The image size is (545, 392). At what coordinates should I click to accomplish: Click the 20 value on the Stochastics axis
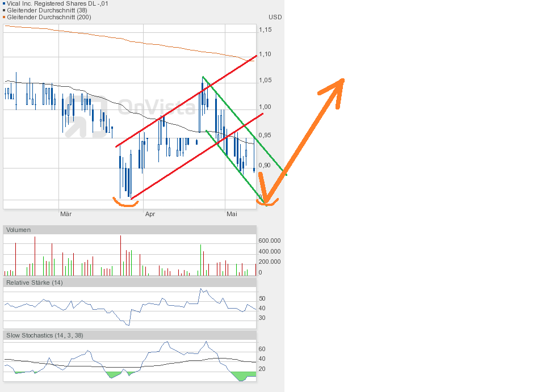point(262,369)
